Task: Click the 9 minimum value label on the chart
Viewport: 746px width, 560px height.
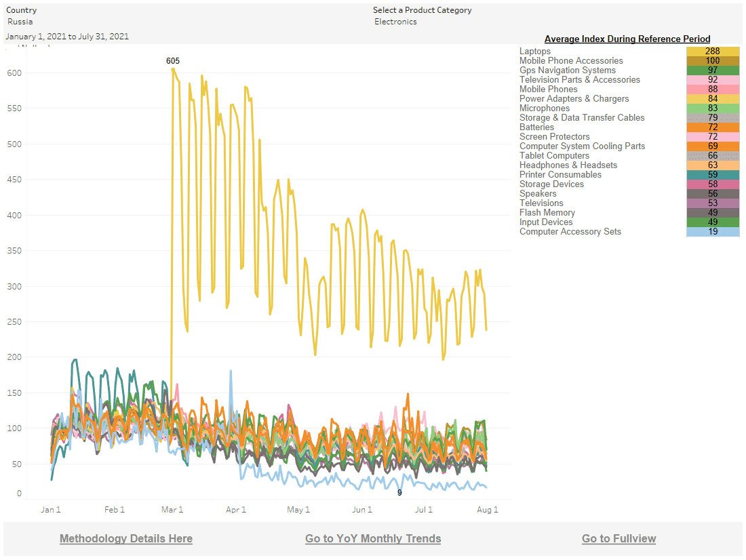Action: click(399, 493)
